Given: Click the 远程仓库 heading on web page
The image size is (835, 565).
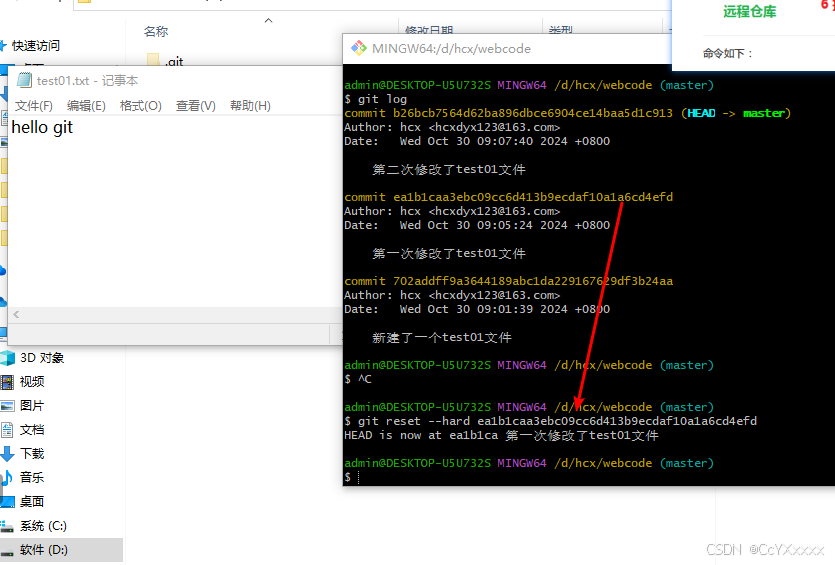Looking at the screenshot, I should pos(749,12).
